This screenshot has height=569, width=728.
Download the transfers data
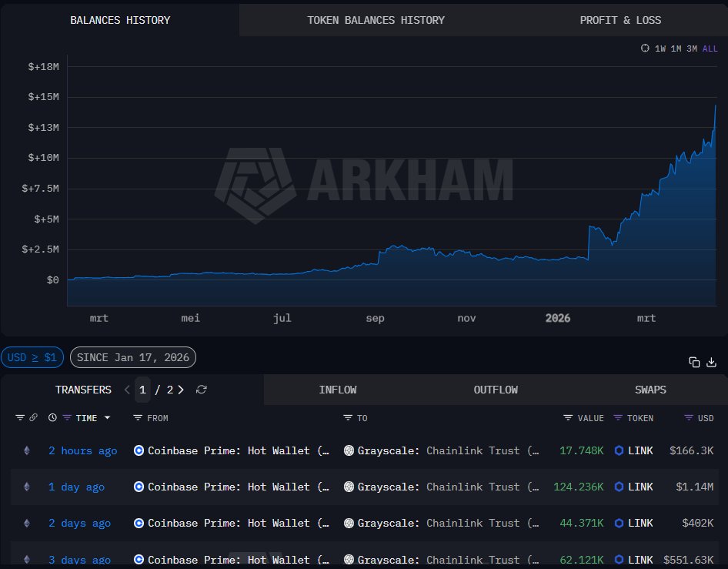click(712, 362)
